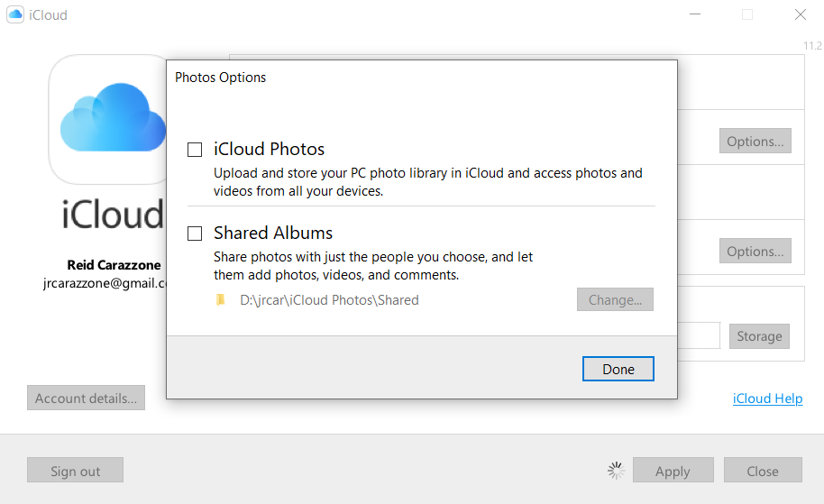The width and height of the screenshot is (824, 504).
Task: Tick the Shared Albums checkbox
Action: click(x=195, y=234)
